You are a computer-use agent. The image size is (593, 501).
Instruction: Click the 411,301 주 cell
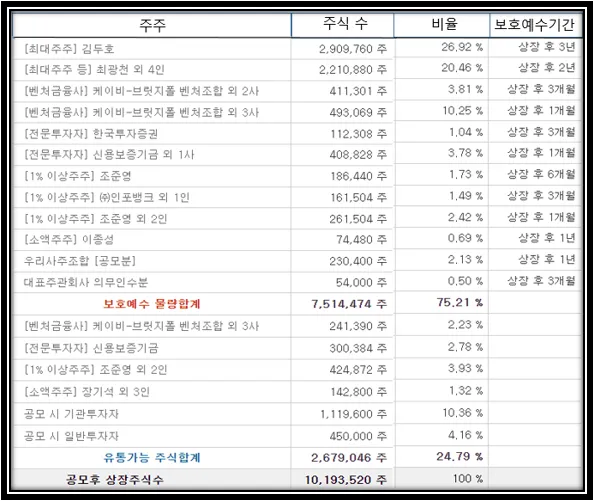tap(358, 91)
